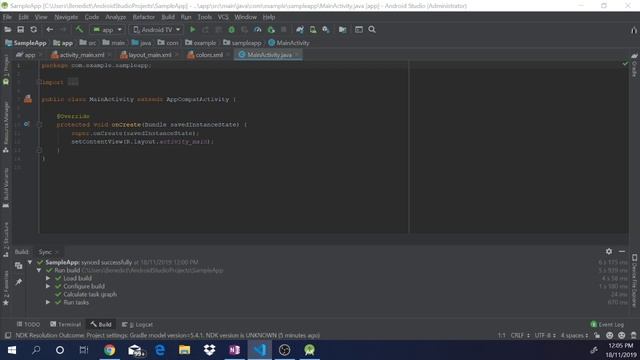Click the Search Everywhere magnifier icon
Screen dimensions: 640x360
point(372,29)
